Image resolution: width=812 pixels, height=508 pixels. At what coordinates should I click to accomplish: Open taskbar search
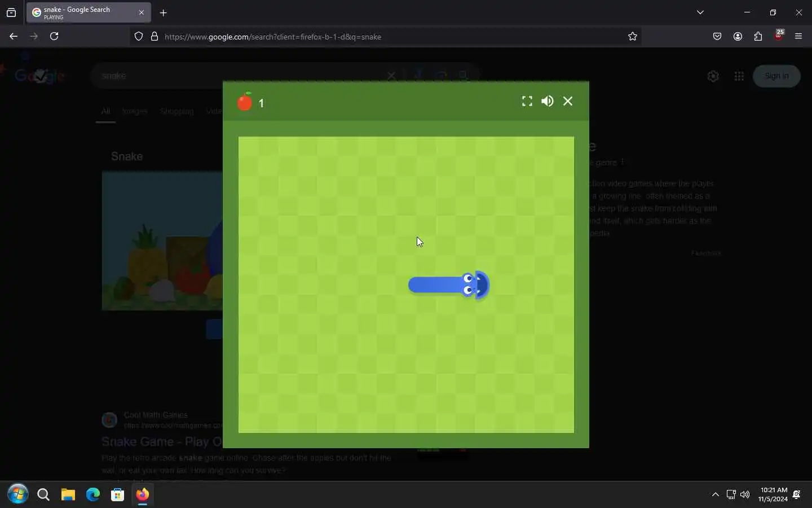pos(43,495)
